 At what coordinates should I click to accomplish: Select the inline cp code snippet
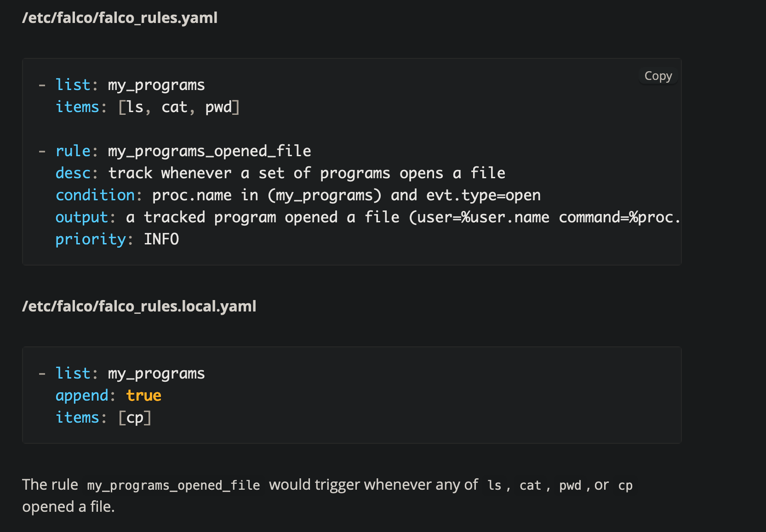(x=625, y=485)
